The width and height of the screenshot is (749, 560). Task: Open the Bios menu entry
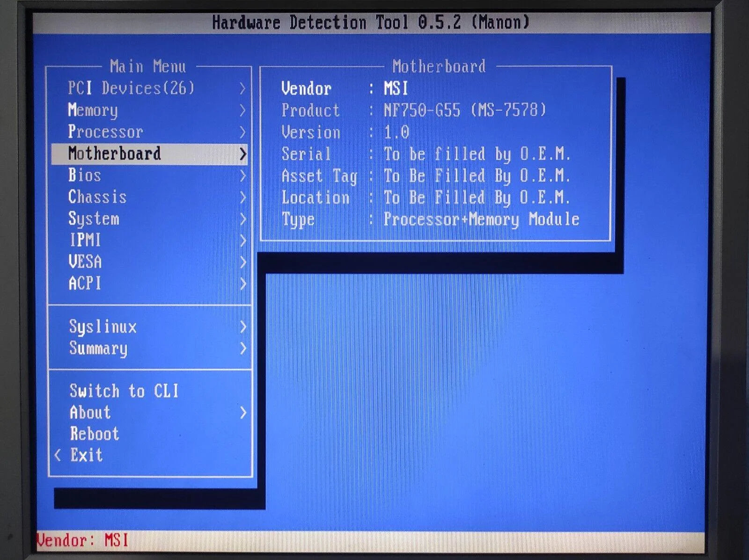coord(85,175)
